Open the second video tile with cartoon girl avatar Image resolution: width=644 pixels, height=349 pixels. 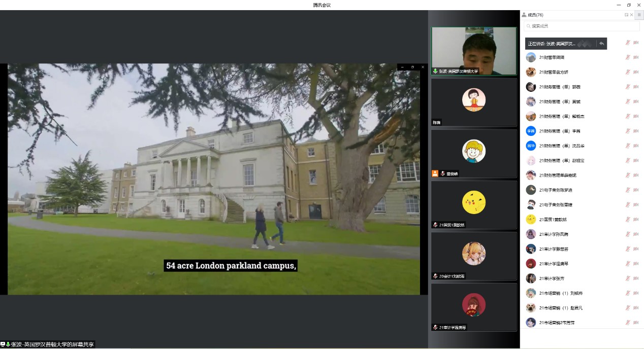click(474, 102)
